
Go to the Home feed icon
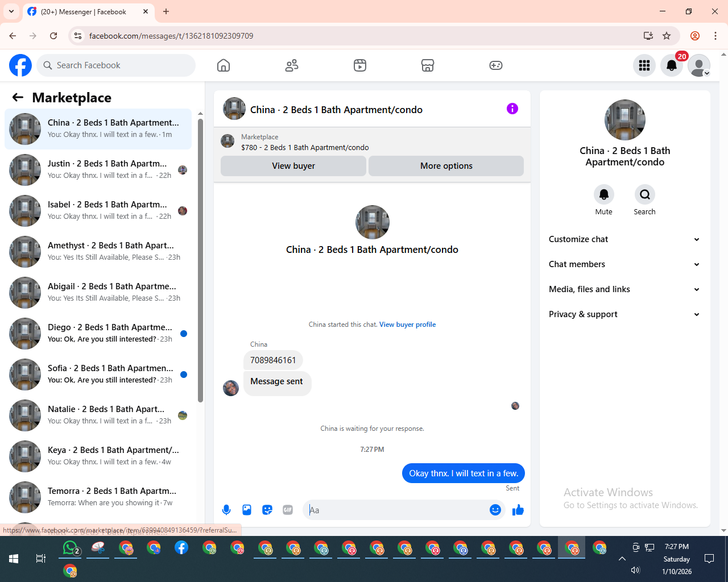224,65
